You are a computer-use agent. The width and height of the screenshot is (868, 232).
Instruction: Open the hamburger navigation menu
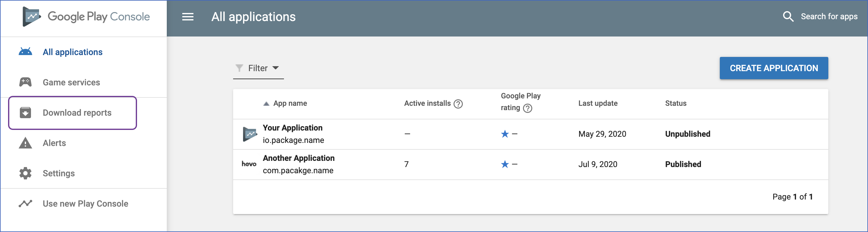click(x=188, y=17)
